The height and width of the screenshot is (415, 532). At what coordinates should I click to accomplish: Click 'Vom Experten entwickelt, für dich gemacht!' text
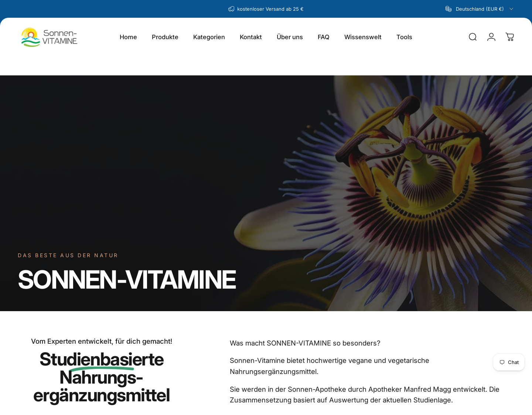102,341
